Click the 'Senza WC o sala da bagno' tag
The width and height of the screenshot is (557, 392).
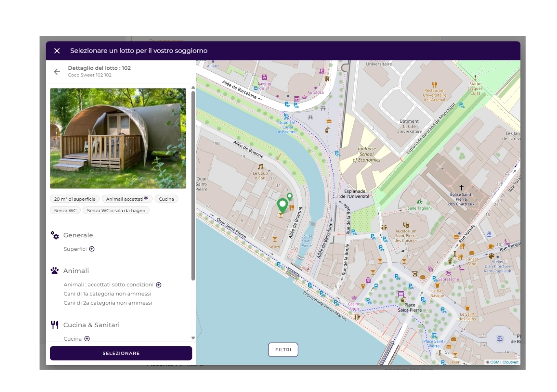coord(116,210)
